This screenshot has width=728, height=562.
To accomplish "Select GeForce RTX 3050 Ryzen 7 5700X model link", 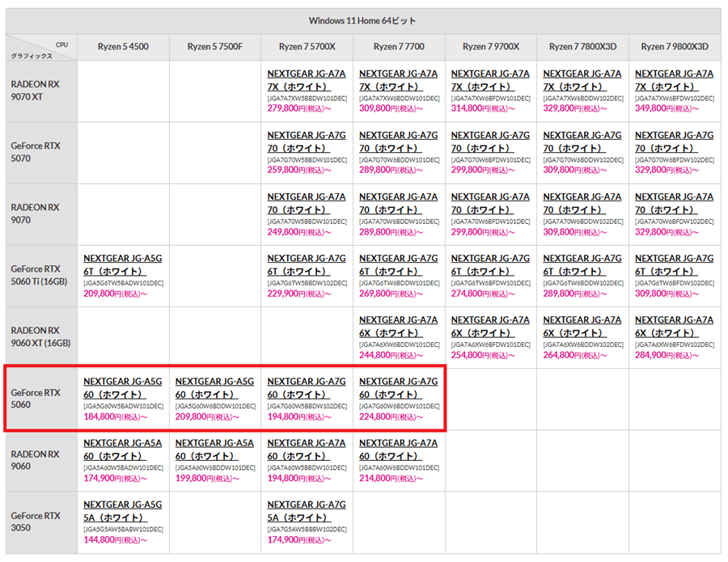I will coord(307,511).
